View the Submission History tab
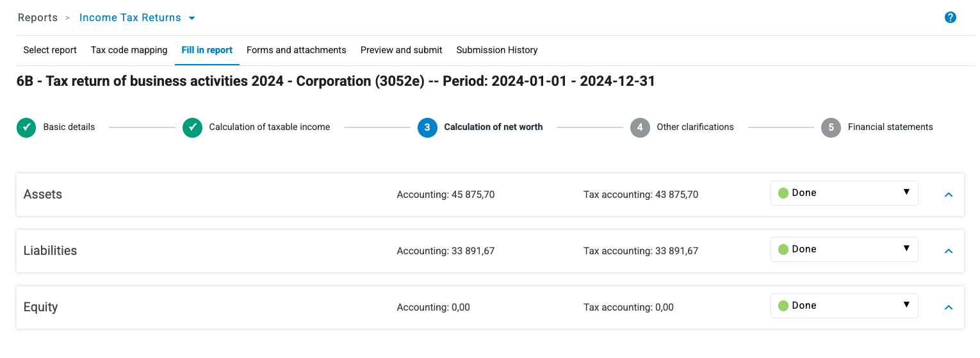Screen dimensions: 980x358 pos(496,50)
